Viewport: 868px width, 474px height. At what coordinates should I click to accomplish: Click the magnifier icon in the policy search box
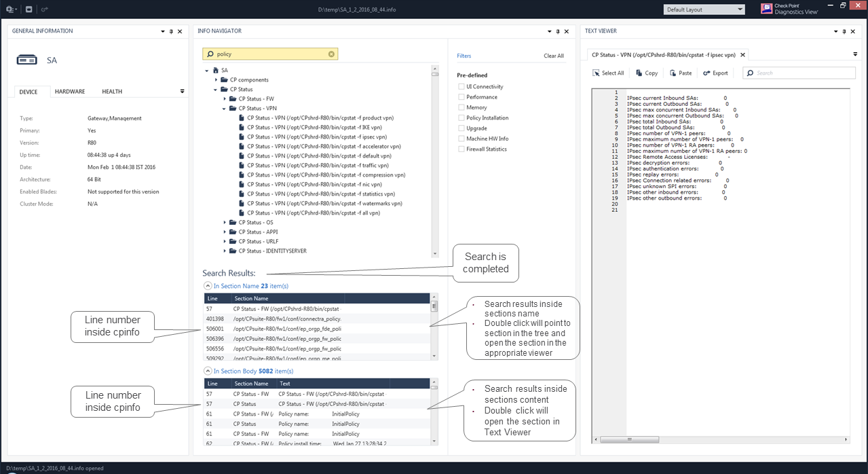tap(210, 54)
